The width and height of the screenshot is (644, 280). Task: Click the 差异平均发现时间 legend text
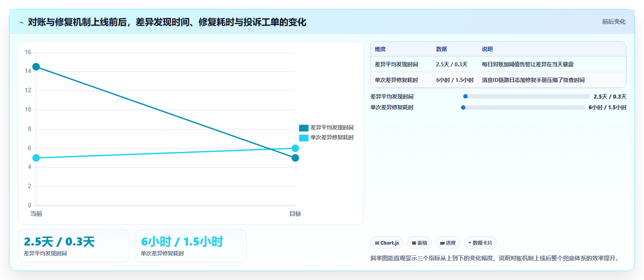pos(332,128)
